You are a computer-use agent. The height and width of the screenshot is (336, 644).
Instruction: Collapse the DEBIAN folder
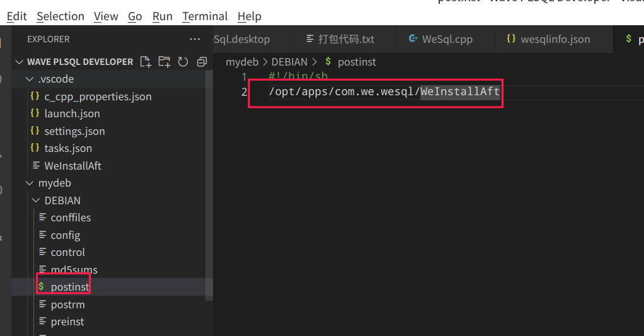click(36, 200)
